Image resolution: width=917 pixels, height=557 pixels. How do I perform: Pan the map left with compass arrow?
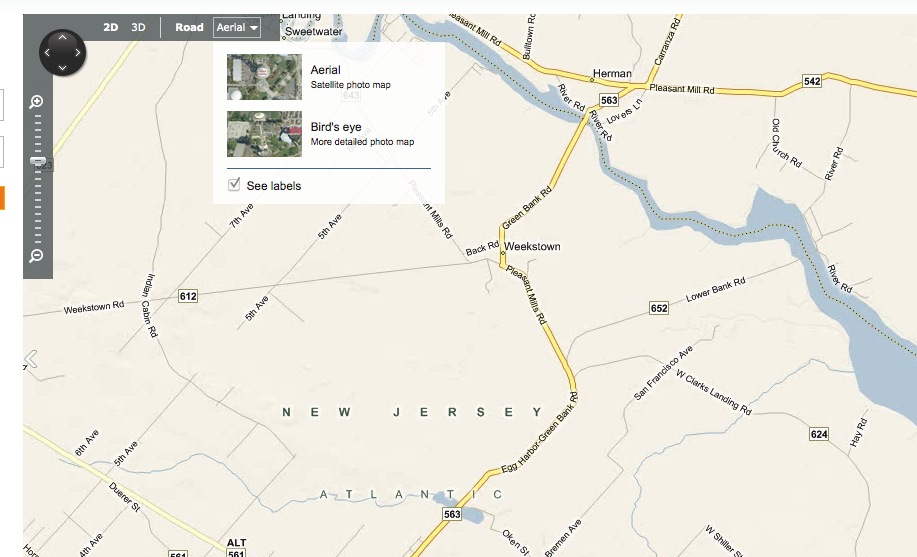(x=46, y=52)
